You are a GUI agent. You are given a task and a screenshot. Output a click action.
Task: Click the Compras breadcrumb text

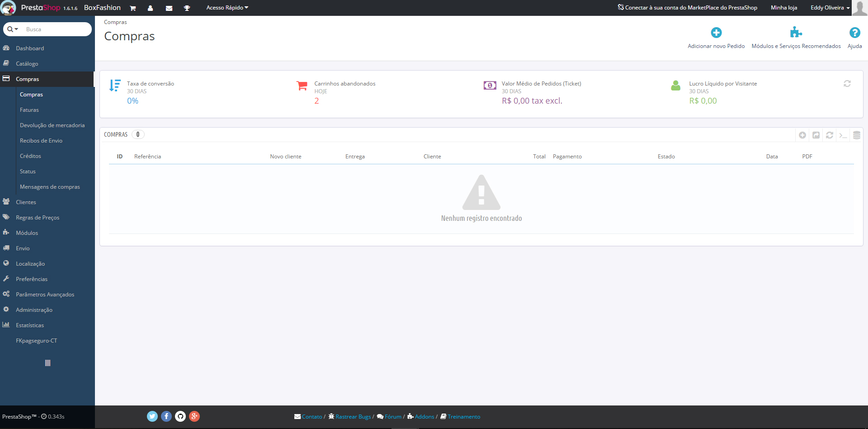tap(115, 22)
